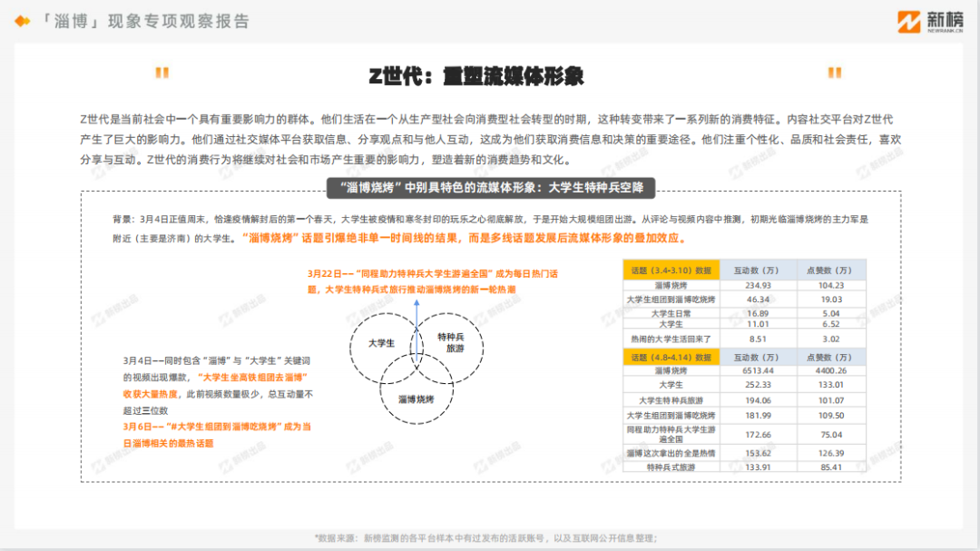Select the cell value 46.34
980x551 pixels.
point(758,300)
